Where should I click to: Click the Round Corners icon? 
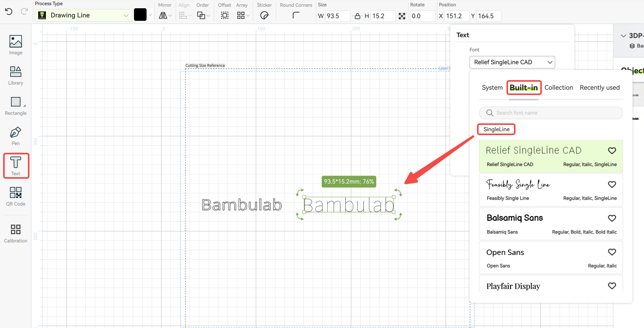point(296,15)
